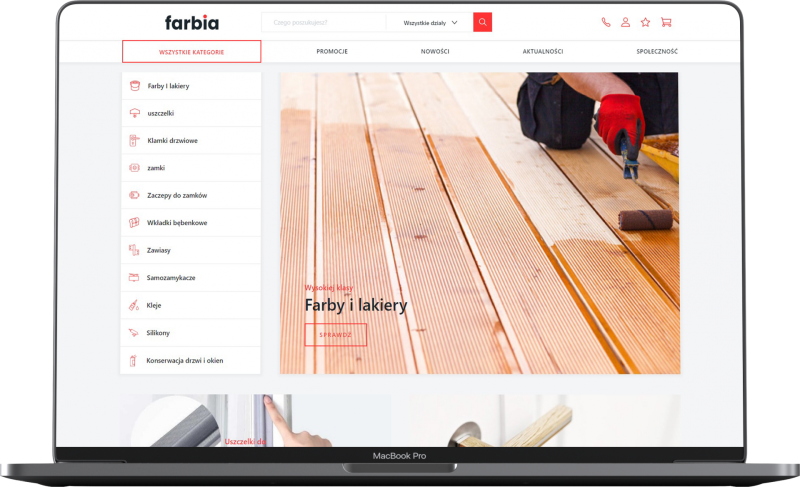Click the Wysokiej klasy banner subtitle
The height and width of the screenshot is (487, 800).
329,288
